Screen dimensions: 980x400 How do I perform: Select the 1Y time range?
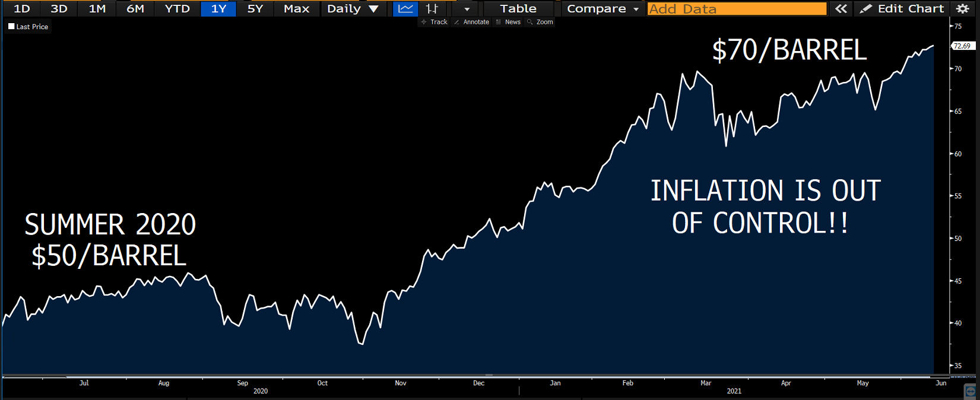click(218, 8)
